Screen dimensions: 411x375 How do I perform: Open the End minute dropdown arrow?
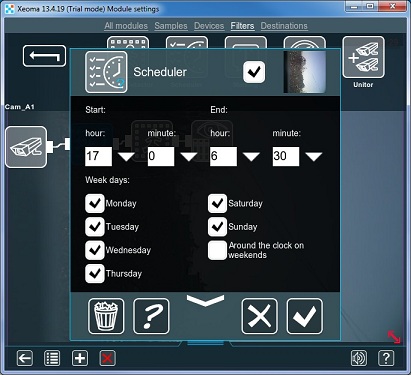314,156
